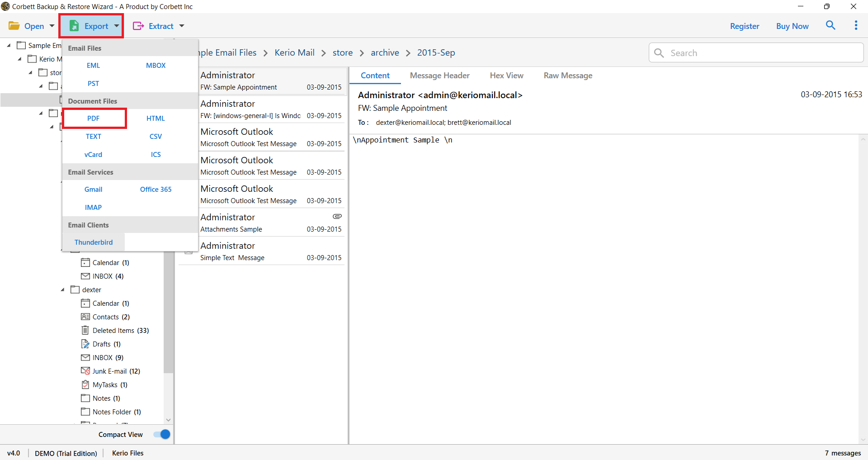Select Thunderbird under Email Clients

pyautogui.click(x=94, y=242)
